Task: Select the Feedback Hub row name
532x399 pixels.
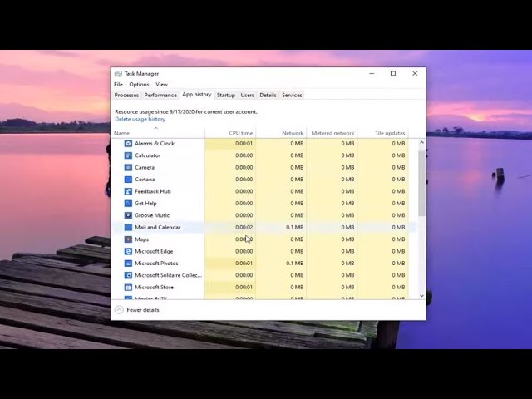Action: pyautogui.click(x=153, y=191)
